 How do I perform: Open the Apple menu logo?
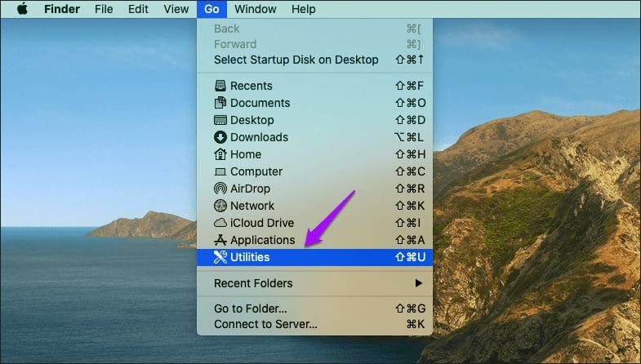click(x=23, y=9)
